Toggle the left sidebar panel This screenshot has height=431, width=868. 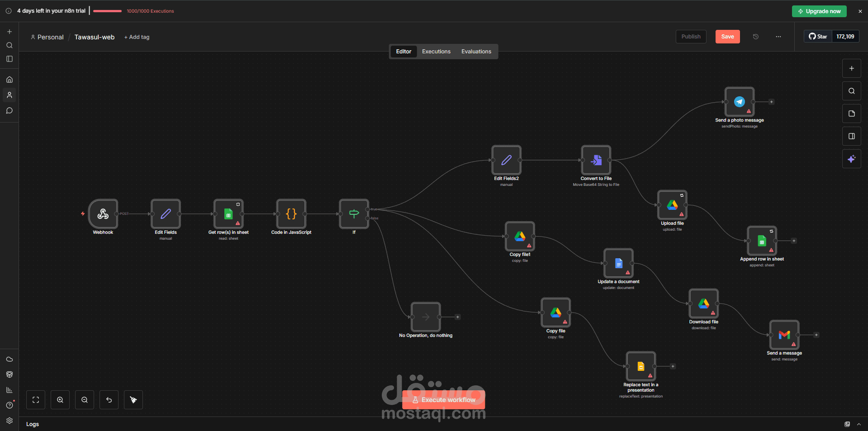click(x=9, y=59)
